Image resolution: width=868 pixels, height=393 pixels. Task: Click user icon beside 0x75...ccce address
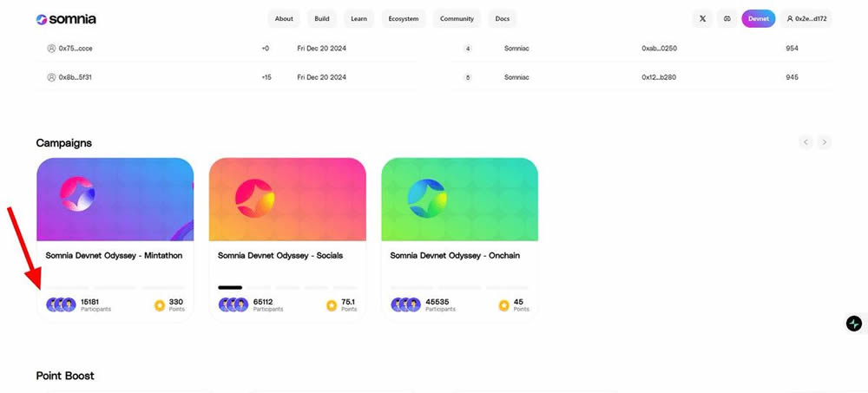click(51, 49)
